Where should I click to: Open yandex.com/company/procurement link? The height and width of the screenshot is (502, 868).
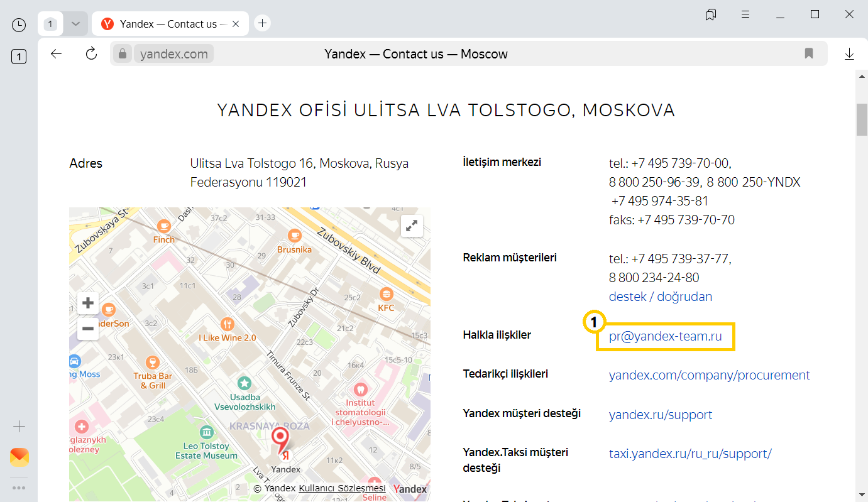[709, 375]
